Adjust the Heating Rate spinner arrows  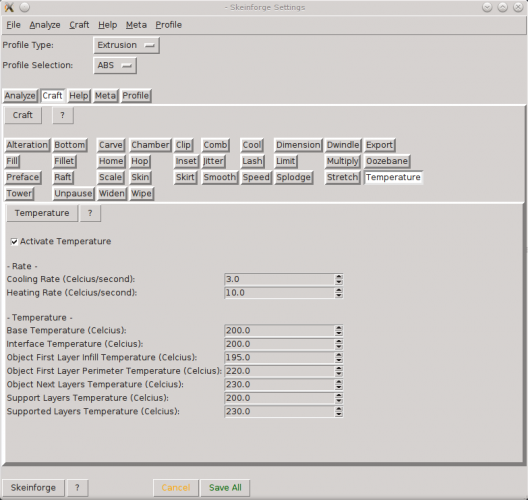tap(339, 293)
